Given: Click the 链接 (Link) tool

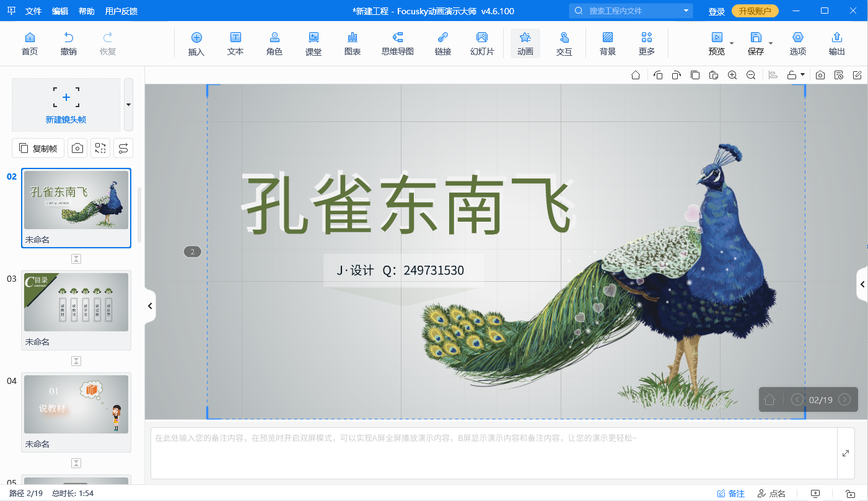Looking at the screenshot, I should coord(443,44).
